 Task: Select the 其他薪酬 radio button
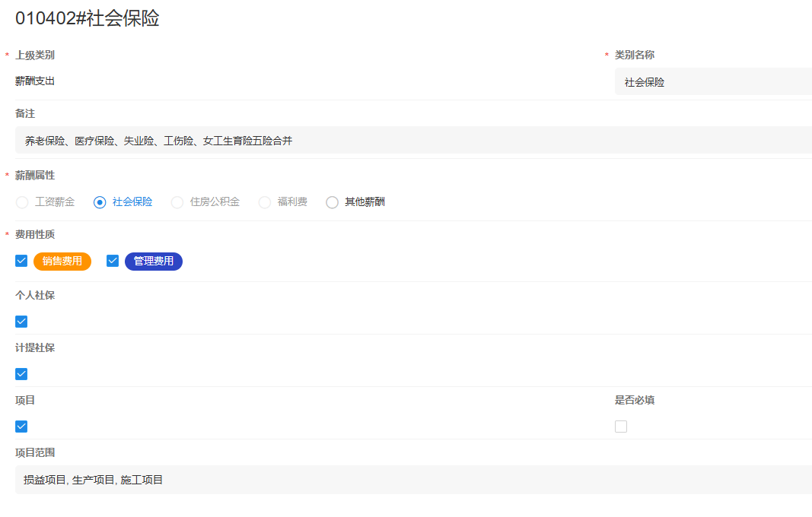332,201
